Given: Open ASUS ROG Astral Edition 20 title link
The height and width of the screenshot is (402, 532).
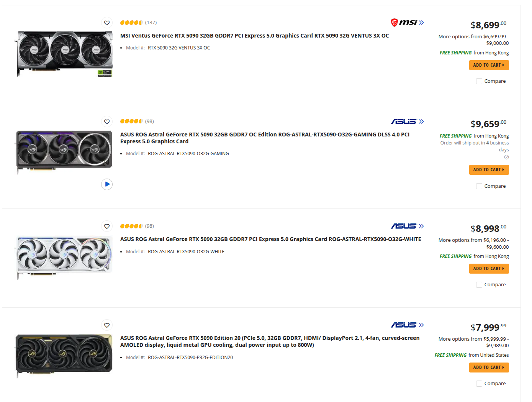Looking at the screenshot, I should pos(270,341).
